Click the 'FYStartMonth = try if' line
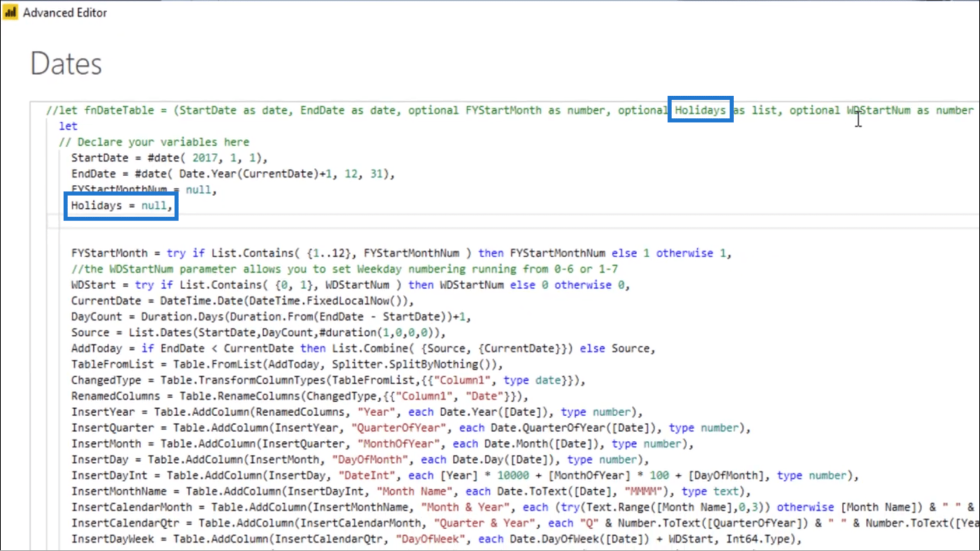 tap(401, 253)
